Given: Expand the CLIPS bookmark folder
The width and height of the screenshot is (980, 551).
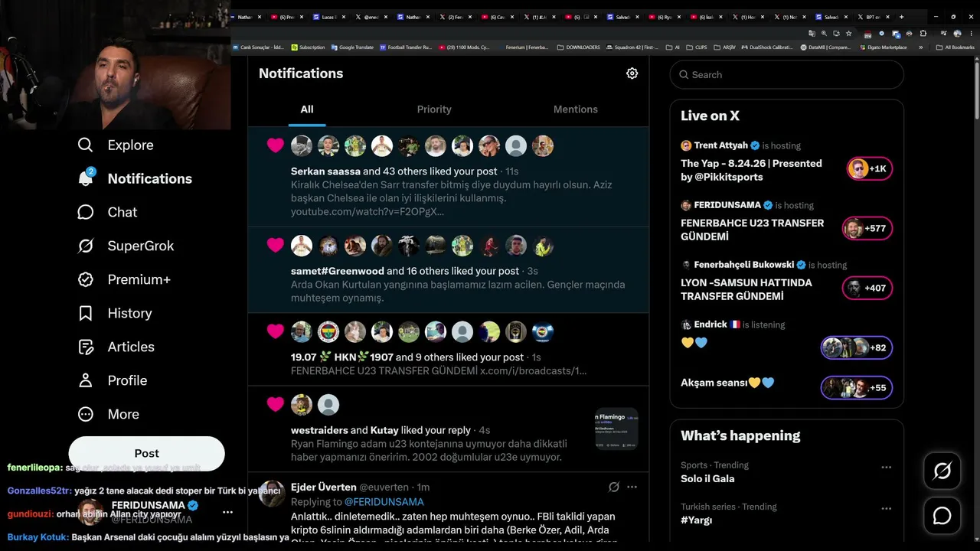Looking at the screenshot, I should pyautogui.click(x=697, y=47).
